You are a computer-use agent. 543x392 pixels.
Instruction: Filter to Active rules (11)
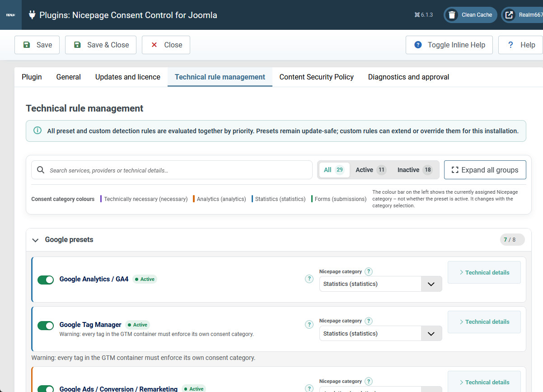click(371, 170)
